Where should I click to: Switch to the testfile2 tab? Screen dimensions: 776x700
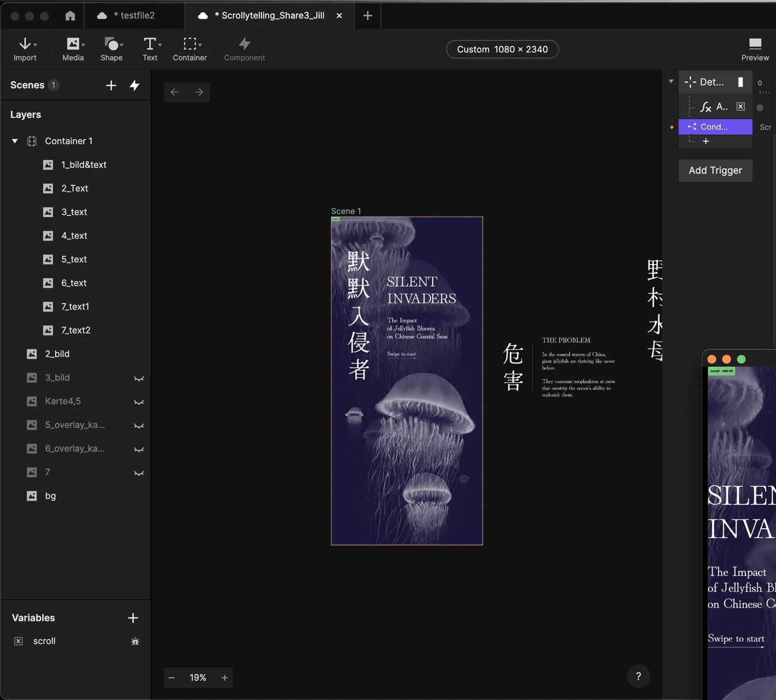point(134,16)
